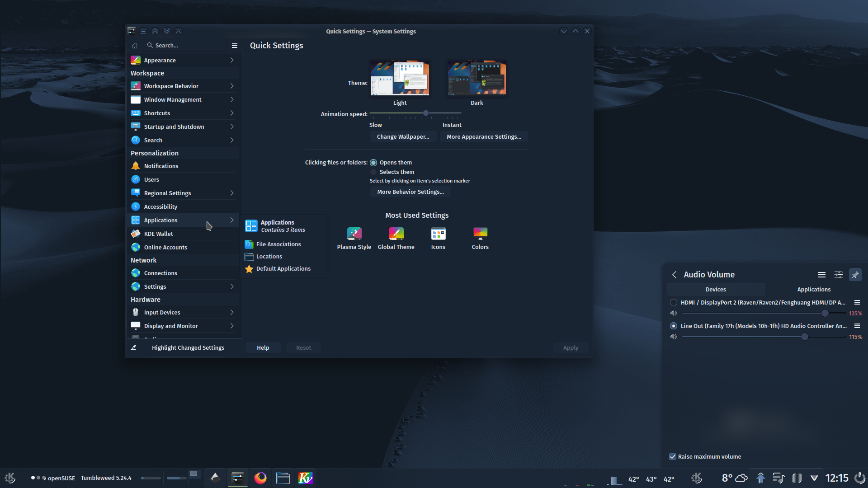Go back from Audio Volume panel
This screenshot has height=488, width=868.
pyautogui.click(x=675, y=275)
